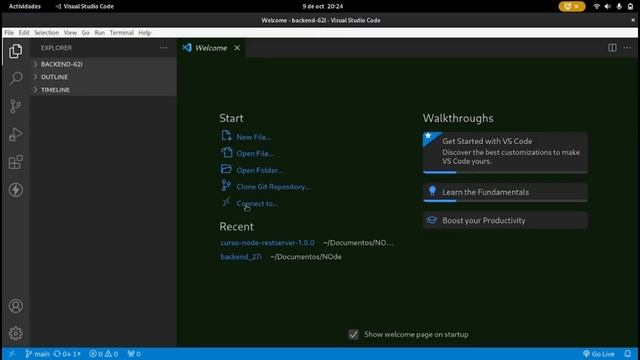Open the View menu
640x360 pixels.
pyautogui.click(x=70, y=33)
